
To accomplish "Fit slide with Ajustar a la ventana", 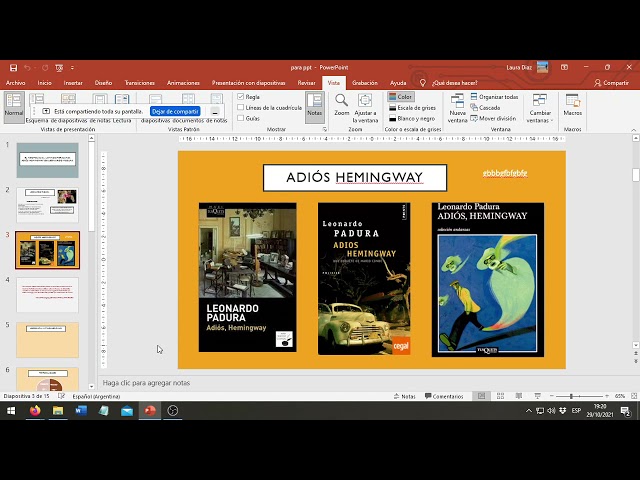I will (365, 108).
